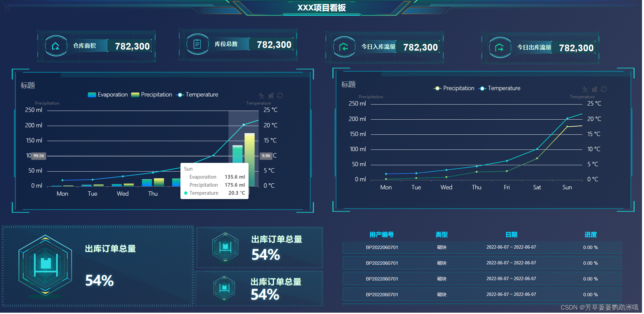644x314 pixels.
Task: Click the Mon label on left chart axis
Action: click(62, 194)
